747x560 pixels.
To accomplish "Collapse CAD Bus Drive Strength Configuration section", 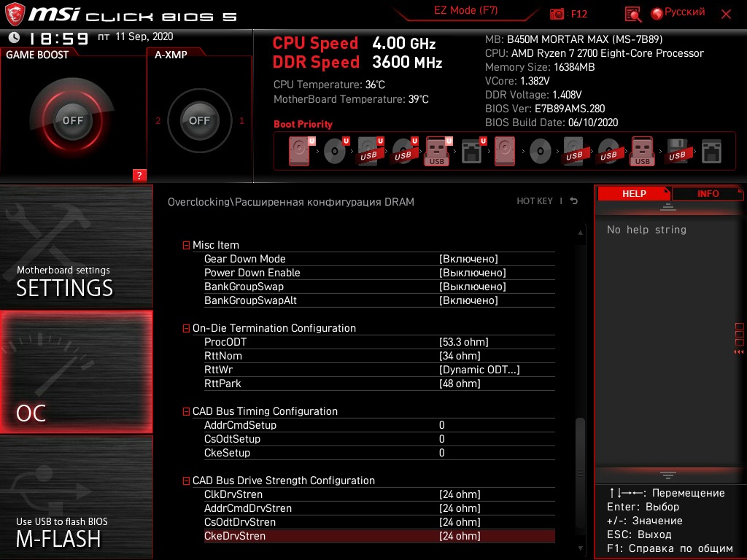I will point(186,481).
